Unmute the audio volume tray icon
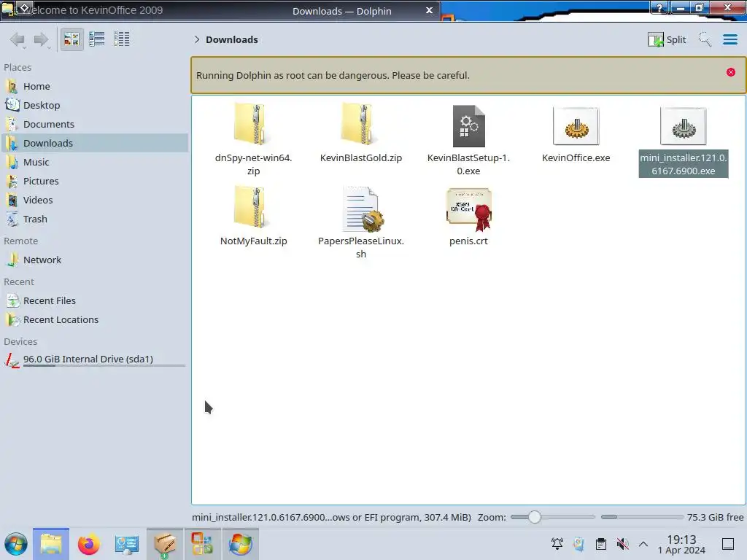Screen dimensions: 747x560 coord(622,543)
